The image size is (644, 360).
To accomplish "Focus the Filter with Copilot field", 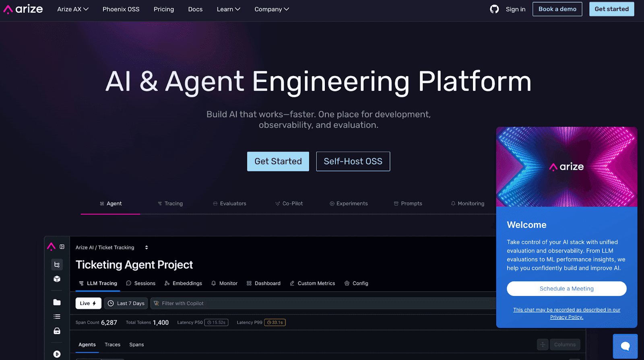I will click(x=323, y=303).
